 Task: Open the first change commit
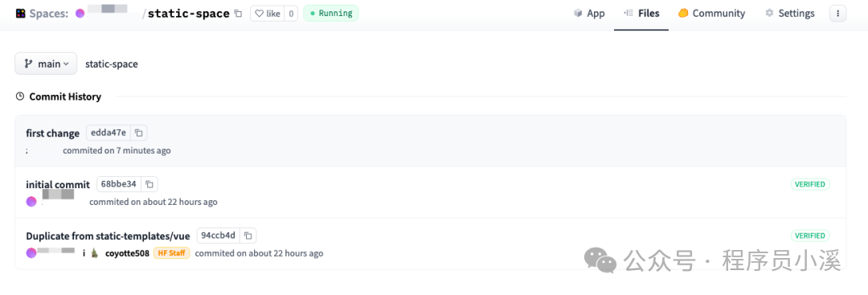[x=52, y=133]
